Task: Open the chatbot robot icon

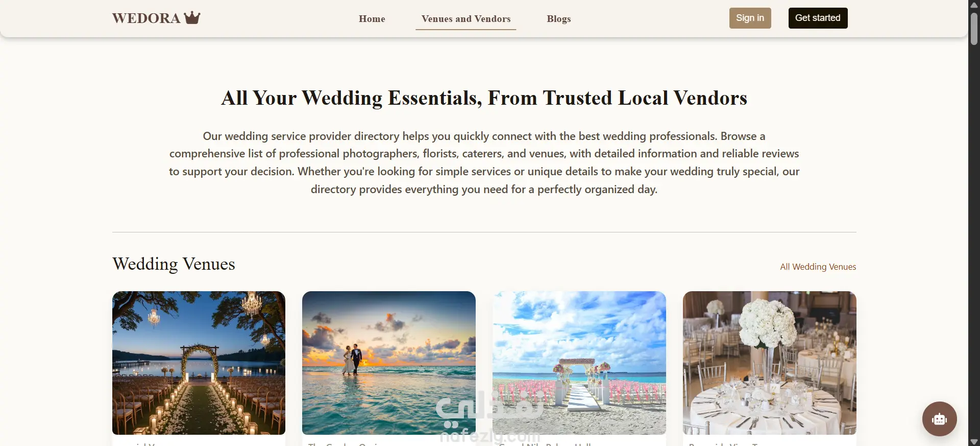Action: click(939, 419)
